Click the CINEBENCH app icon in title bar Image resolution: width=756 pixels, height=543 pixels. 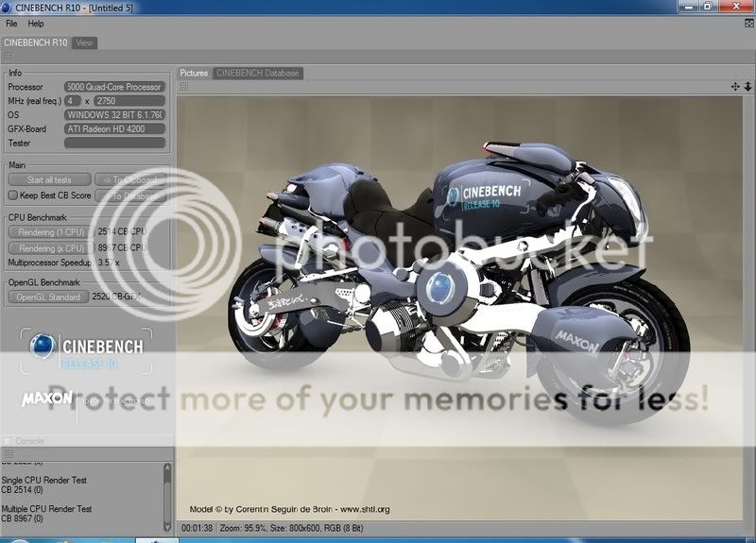click(7, 8)
